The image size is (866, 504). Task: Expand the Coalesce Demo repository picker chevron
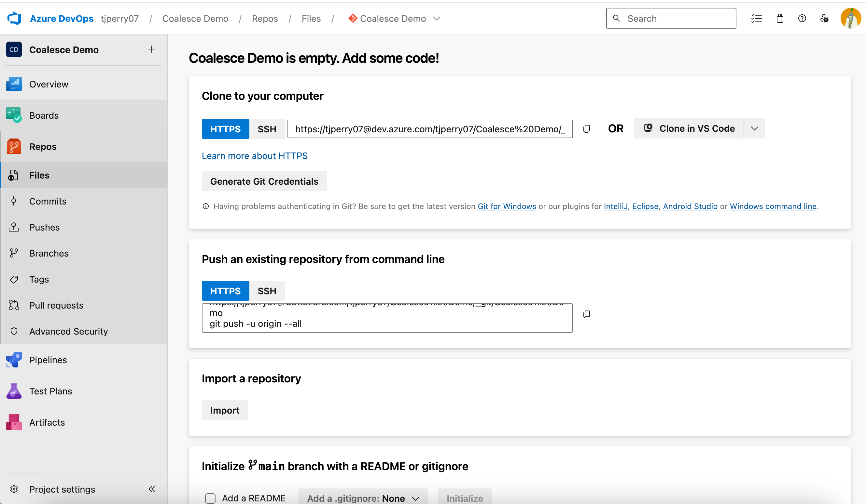pos(437,19)
